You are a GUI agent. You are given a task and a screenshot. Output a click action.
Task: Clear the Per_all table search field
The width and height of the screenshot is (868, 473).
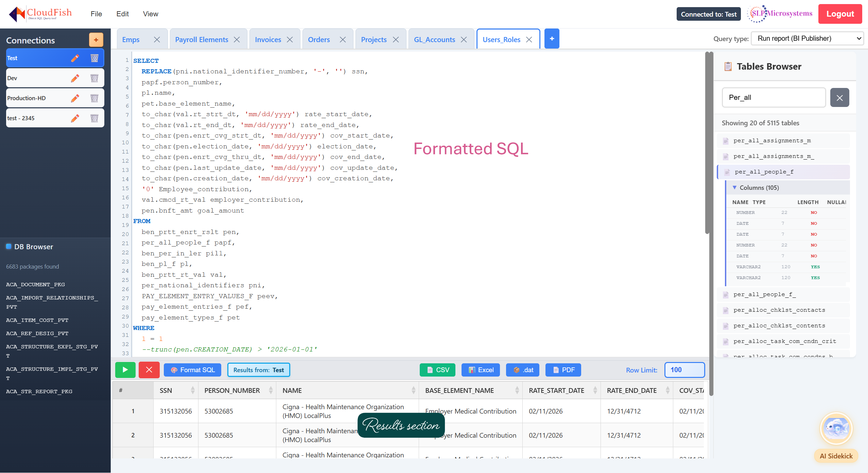click(x=839, y=97)
